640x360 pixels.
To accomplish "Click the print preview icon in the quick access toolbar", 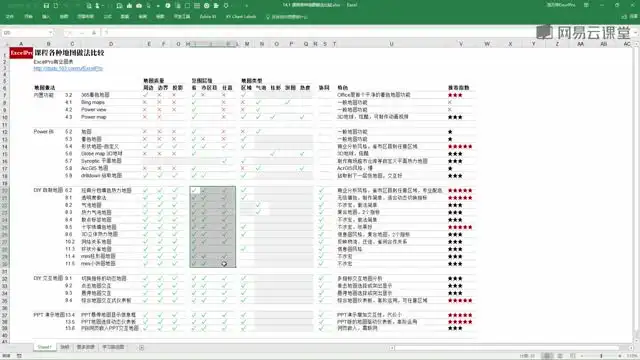I will tap(89, 6).
